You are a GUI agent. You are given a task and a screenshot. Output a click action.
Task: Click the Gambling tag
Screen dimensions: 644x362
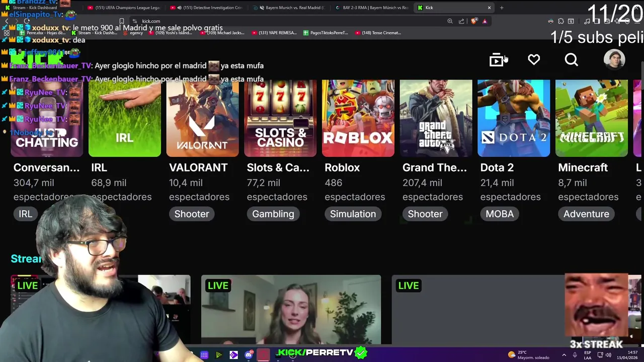273,214
